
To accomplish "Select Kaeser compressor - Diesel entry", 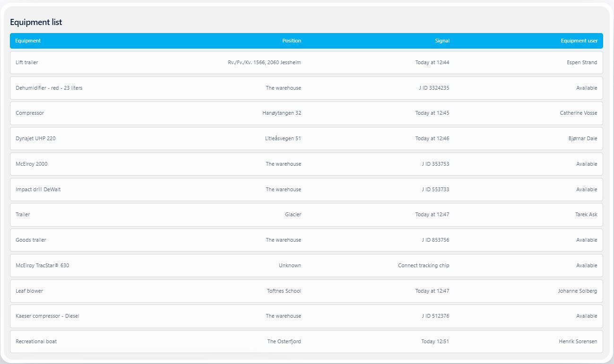I will [47, 316].
